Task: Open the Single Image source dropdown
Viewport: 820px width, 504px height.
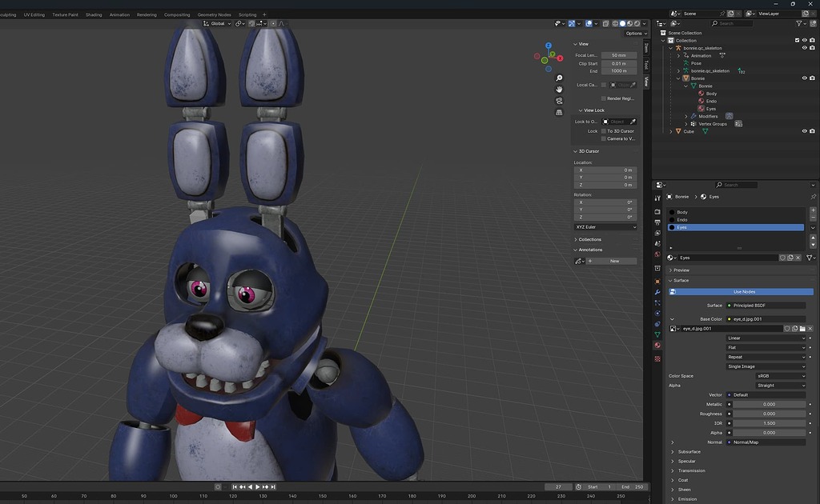Action: coord(766,366)
